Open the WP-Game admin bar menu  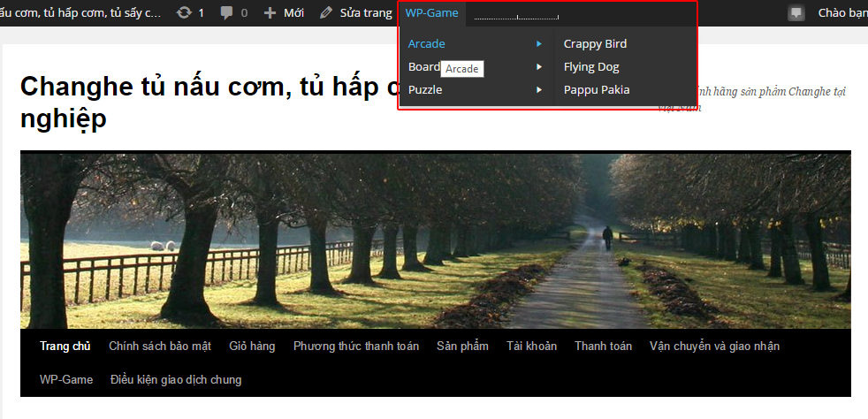[x=431, y=12]
